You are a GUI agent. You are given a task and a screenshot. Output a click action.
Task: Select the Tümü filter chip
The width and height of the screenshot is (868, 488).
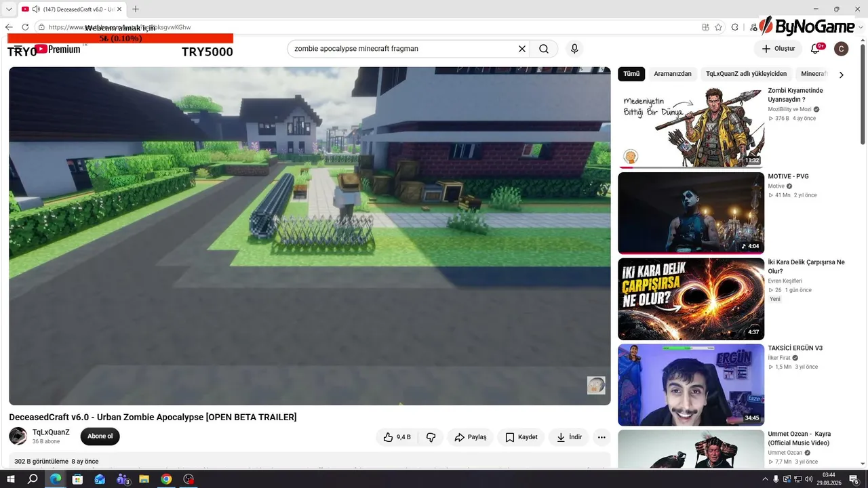tap(631, 74)
